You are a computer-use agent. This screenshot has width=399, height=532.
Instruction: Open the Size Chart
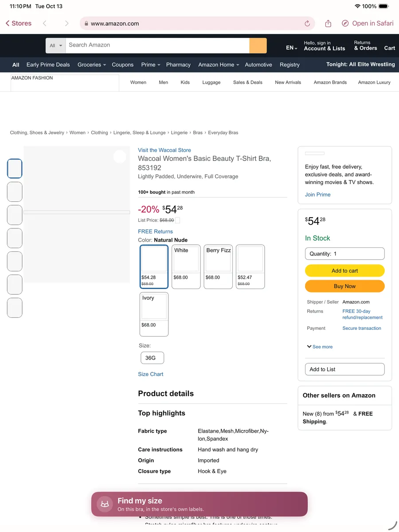pos(151,374)
